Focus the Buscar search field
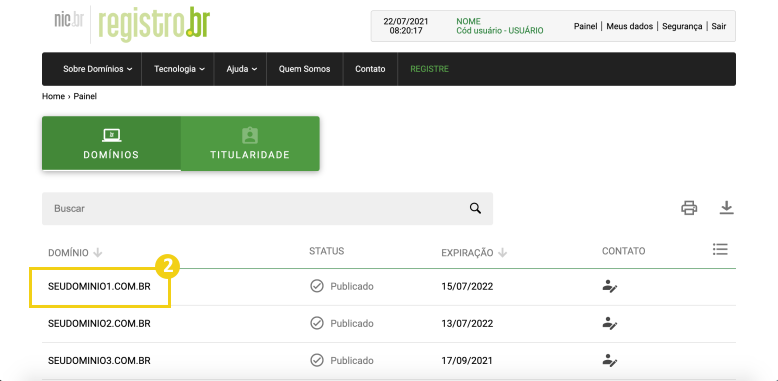The image size is (778, 381). coord(267,208)
